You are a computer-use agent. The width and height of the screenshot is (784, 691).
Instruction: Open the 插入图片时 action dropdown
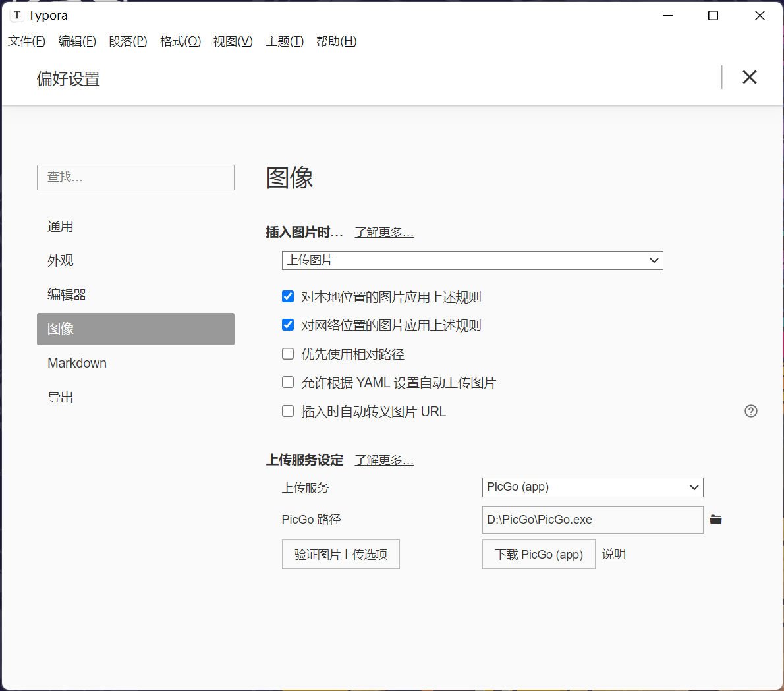[x=472, y=260]
